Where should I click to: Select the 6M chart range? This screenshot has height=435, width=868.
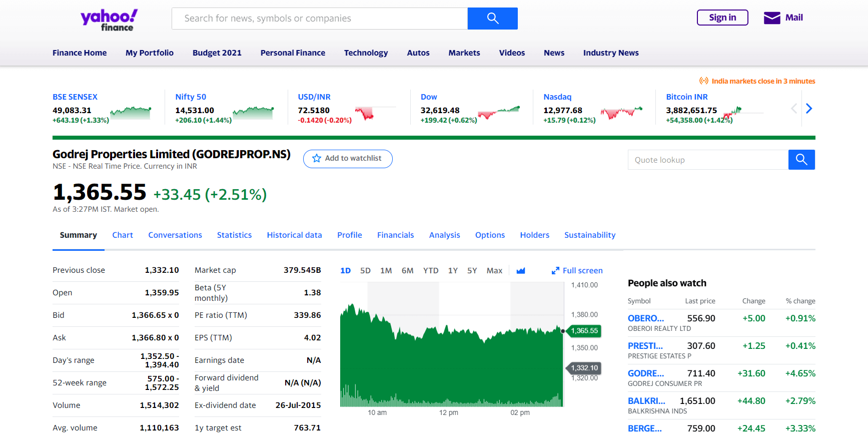(x=408, y=271)
